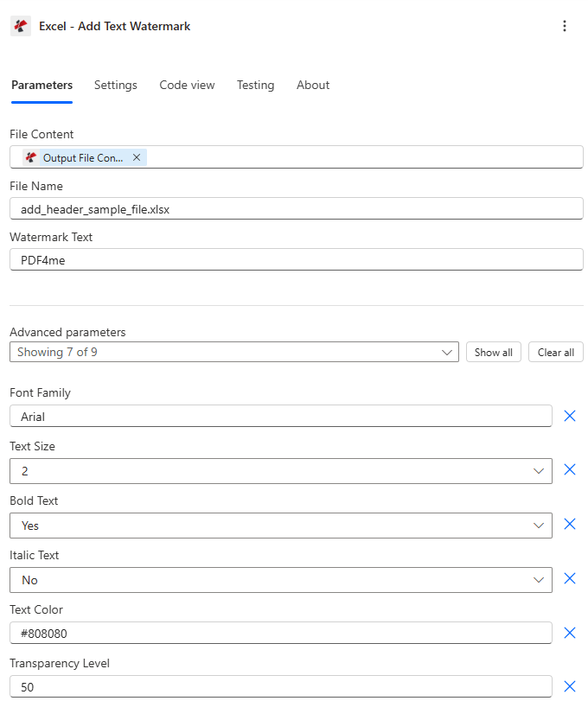This screenshot has height=701, width=588.
Task: Open the Bold Text dropdown
Action: coord(281,526)
